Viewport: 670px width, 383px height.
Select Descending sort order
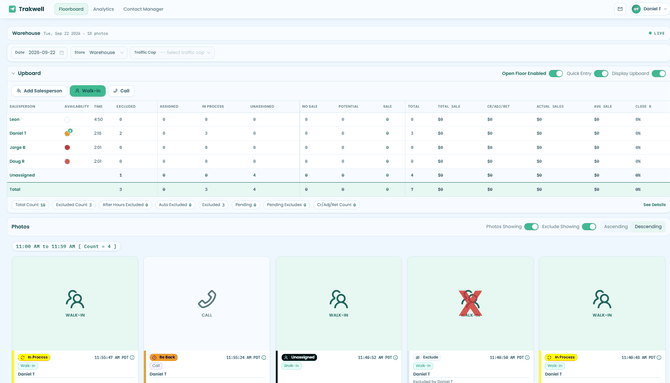pyautogui.click(x=648, y=227)
